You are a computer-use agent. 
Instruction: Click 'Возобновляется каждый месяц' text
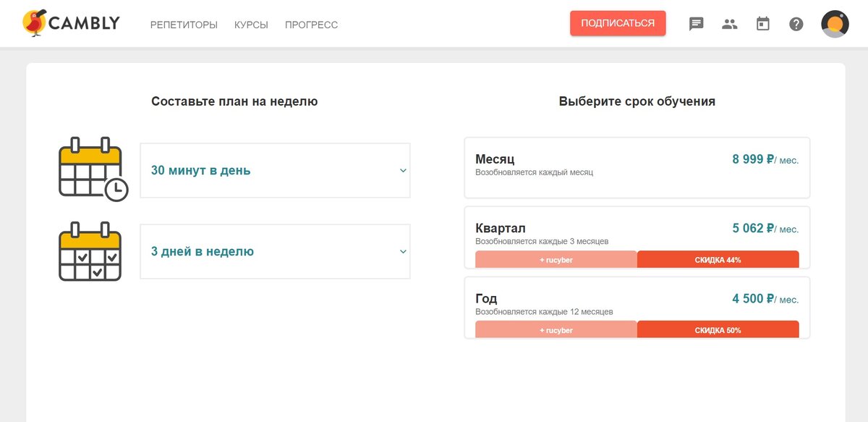534,172
